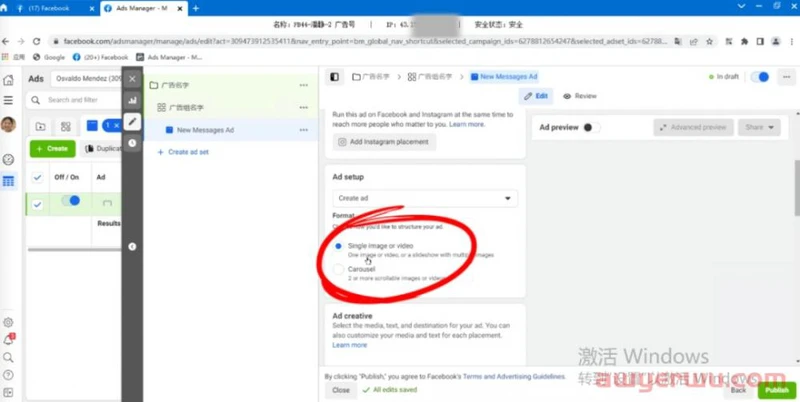Toggle the side panel layout icon

click(334, 77)
